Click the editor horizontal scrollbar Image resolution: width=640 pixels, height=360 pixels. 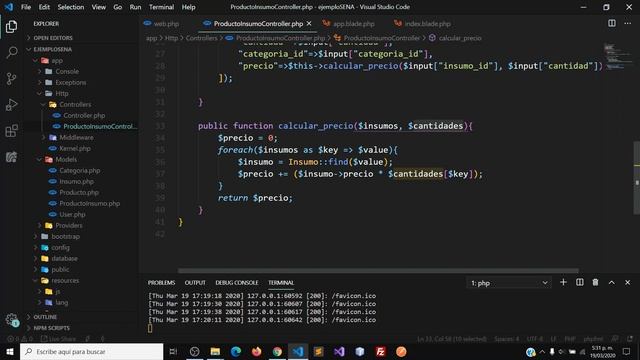click(x=378, y=271)
